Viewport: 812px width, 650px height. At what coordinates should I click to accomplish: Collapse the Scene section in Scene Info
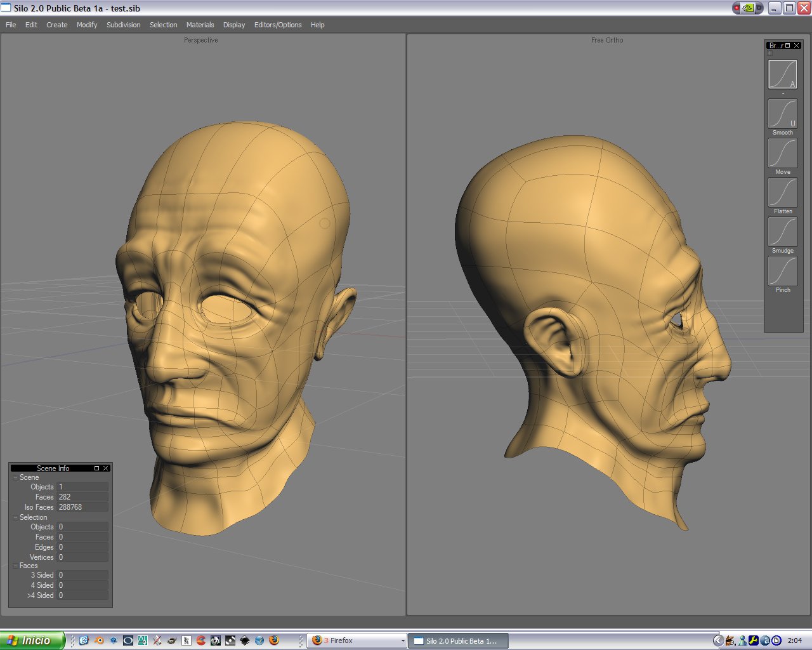(x=15, y=477)
